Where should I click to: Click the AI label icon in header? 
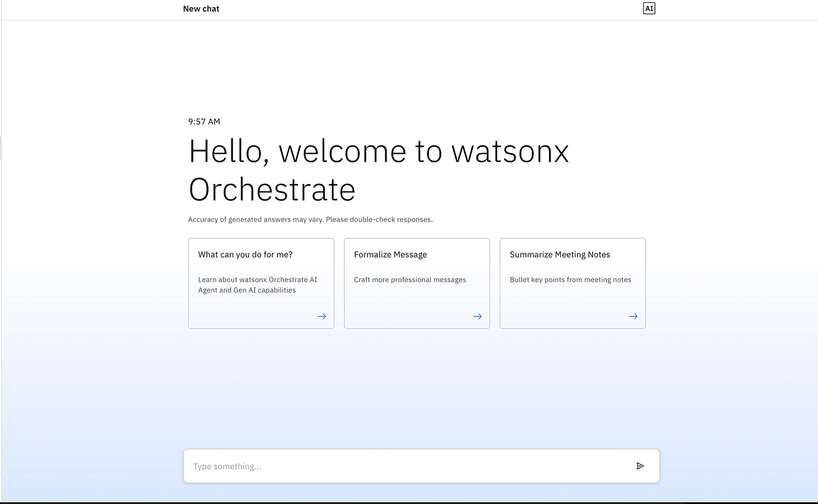[x=649, y=9]
